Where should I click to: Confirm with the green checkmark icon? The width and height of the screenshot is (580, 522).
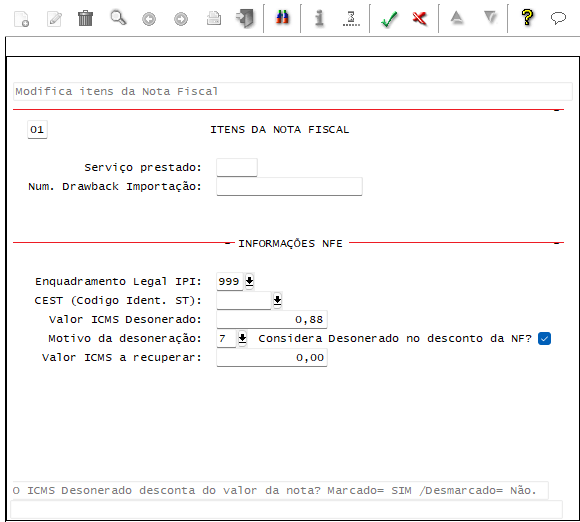pos(389,19)
